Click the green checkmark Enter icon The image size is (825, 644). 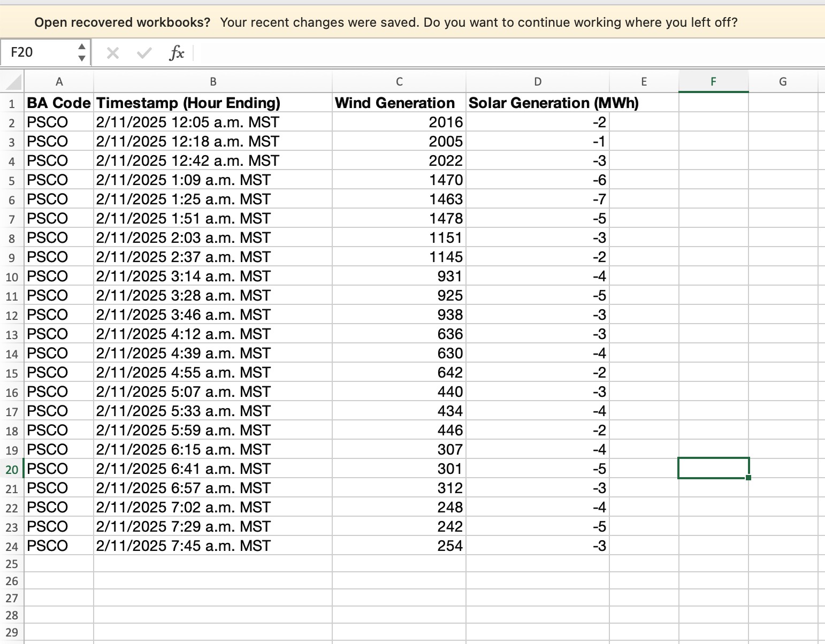coord(143,52)
